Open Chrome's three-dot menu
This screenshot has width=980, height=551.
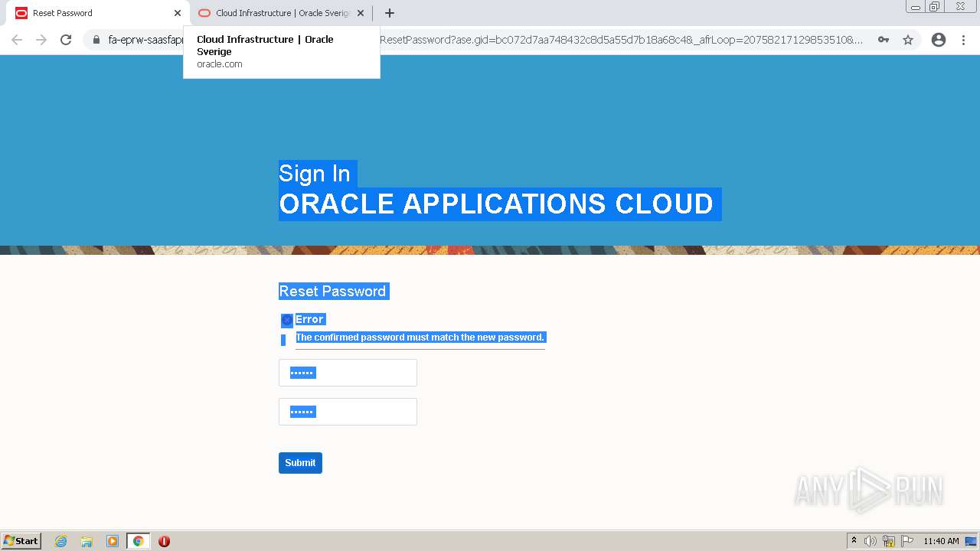pyautogui.click(x=963, y=40)
